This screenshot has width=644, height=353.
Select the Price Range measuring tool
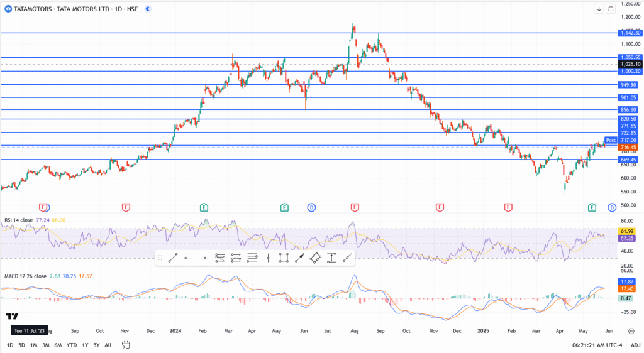point(331,258)
